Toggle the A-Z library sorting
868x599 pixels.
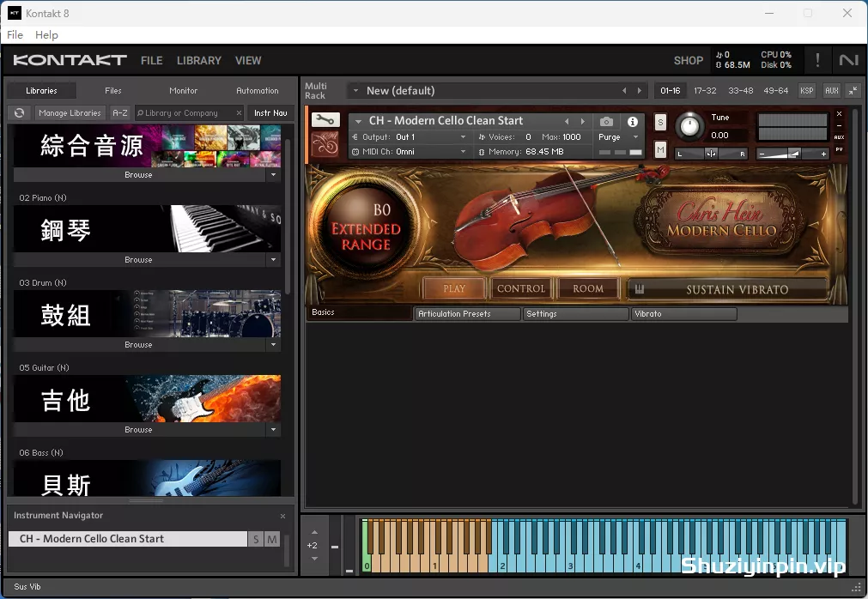(x=120, y=113)
